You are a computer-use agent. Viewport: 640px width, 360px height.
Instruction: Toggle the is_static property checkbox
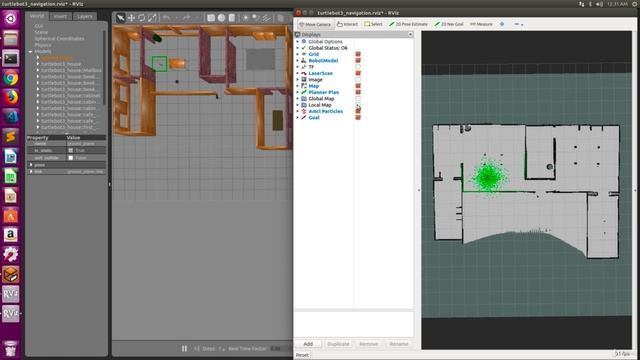point(71,151)
